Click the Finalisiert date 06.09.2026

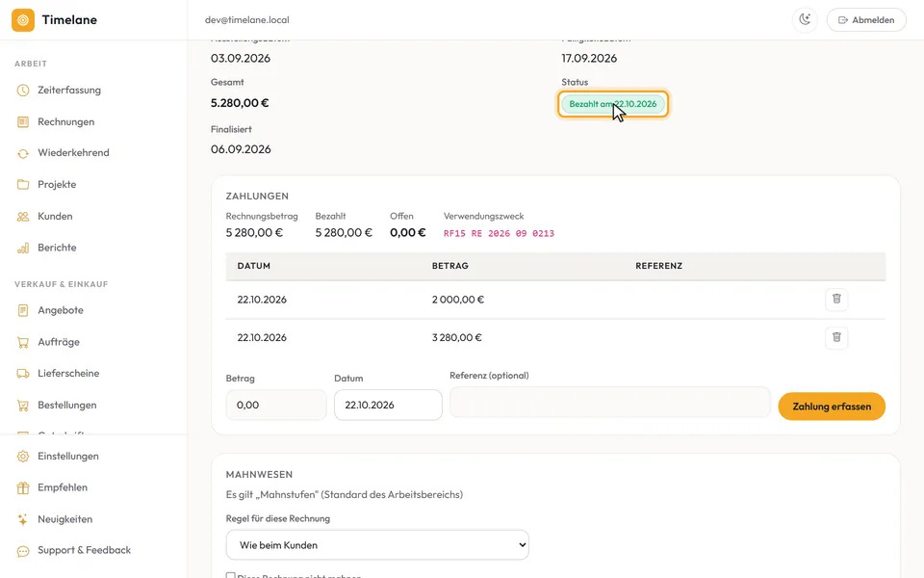coord(241,149)
